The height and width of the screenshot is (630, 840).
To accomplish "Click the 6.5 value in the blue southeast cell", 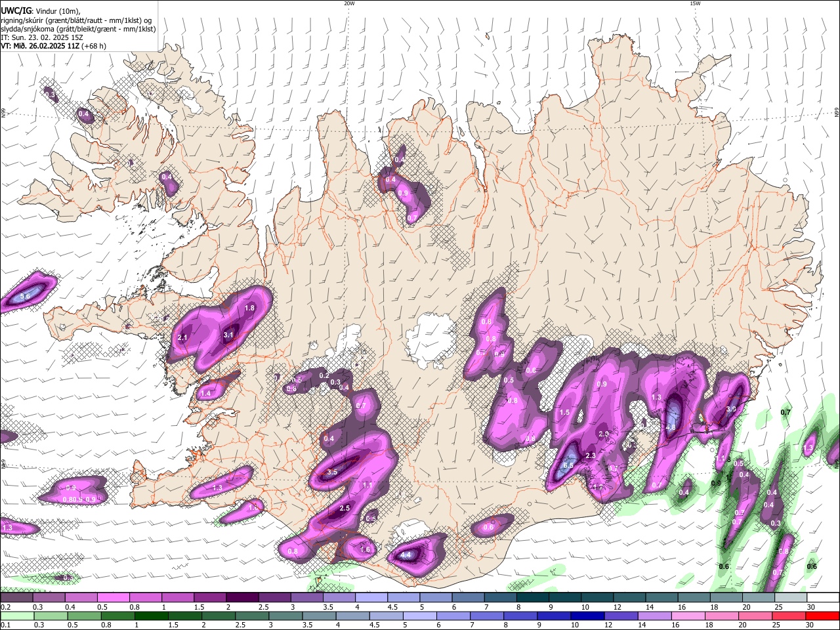I will pyautogui.click(x=568, y=466).
